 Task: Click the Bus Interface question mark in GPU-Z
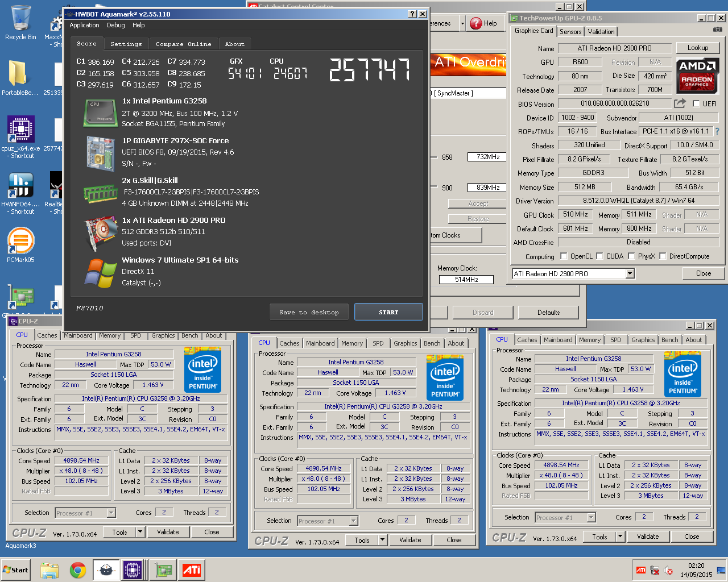point(717,131)
